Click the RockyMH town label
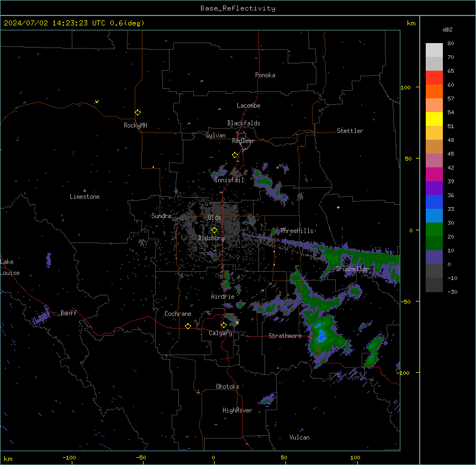Image resolution: width=476 pixels, height=465 pixels. 135,125
